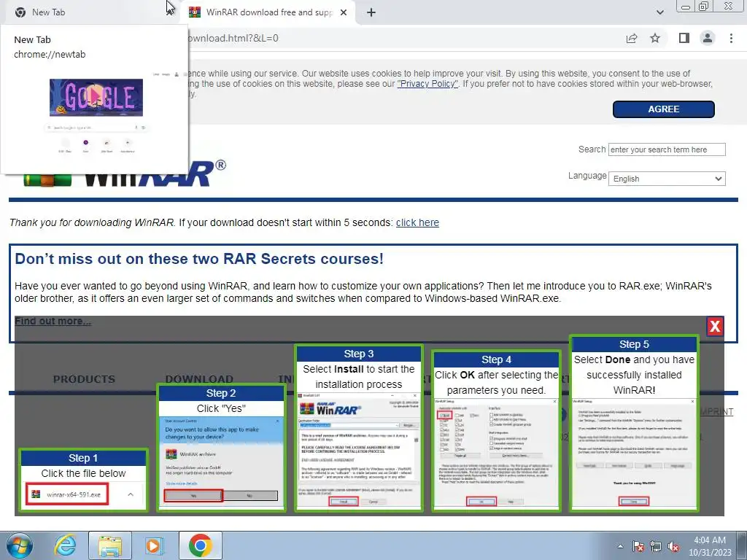Click the WinRAR logo on the page
This screenshot has height=560, width=747.
125,174
